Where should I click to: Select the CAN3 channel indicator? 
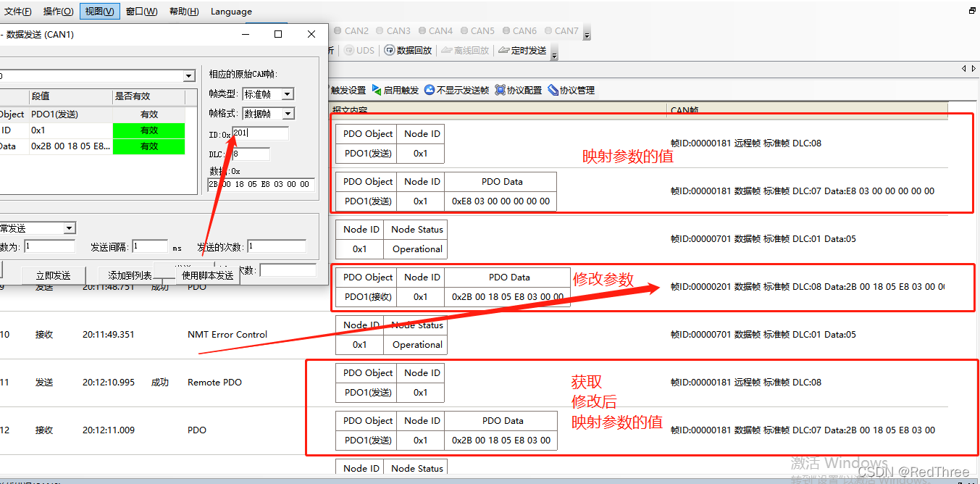393,31
